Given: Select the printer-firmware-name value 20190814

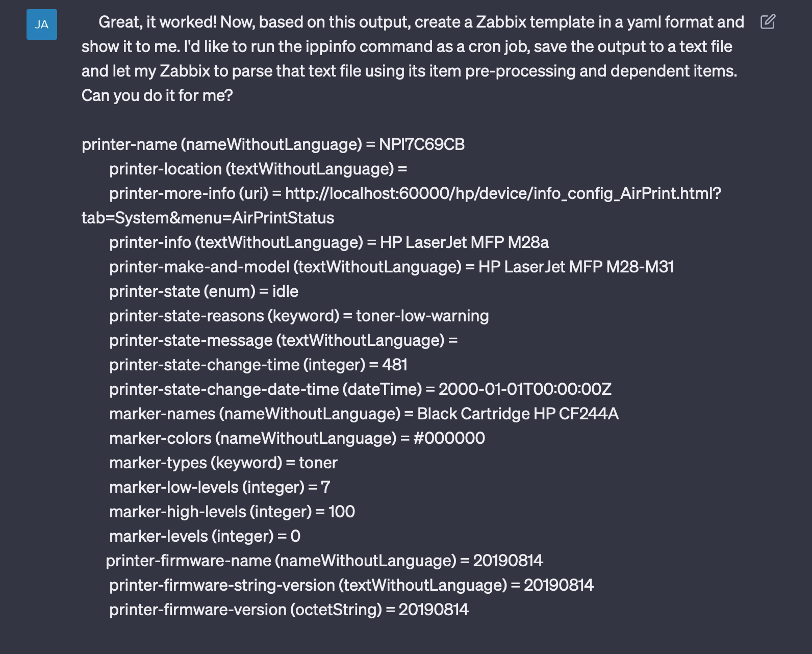Looking at the screenshot, I should tap(510, 560).
